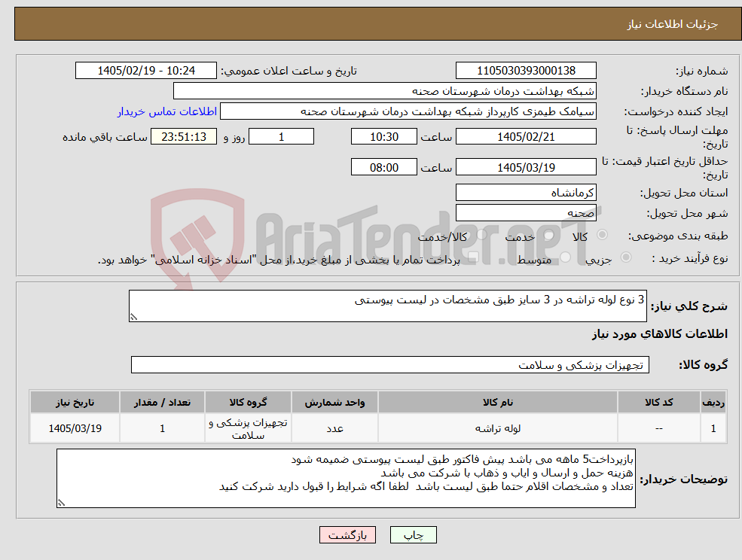Viewport: 742px width, 560px height.
Task: Click the چاپ print button
Action: click(x=413, y=535)
